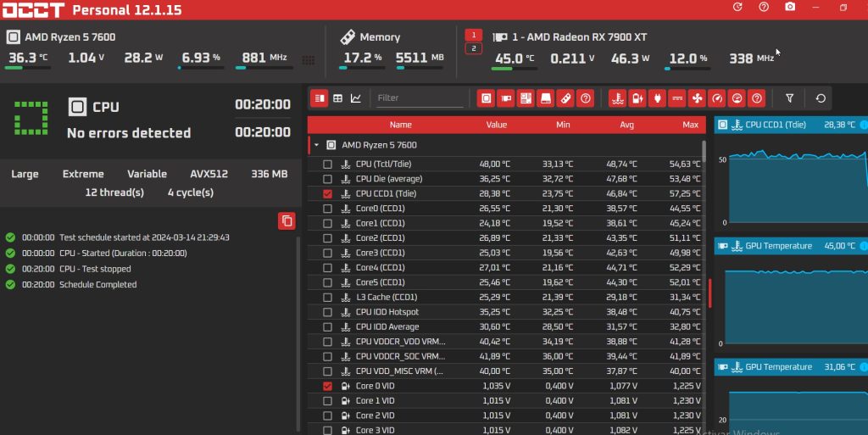Check the Core 2 VID checkbox
The height and width of the screenshot is (435, 868).
(x=328, y=415)
